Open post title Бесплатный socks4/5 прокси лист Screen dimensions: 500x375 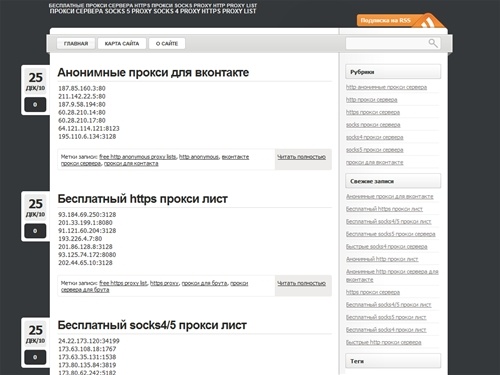[152, 325]
